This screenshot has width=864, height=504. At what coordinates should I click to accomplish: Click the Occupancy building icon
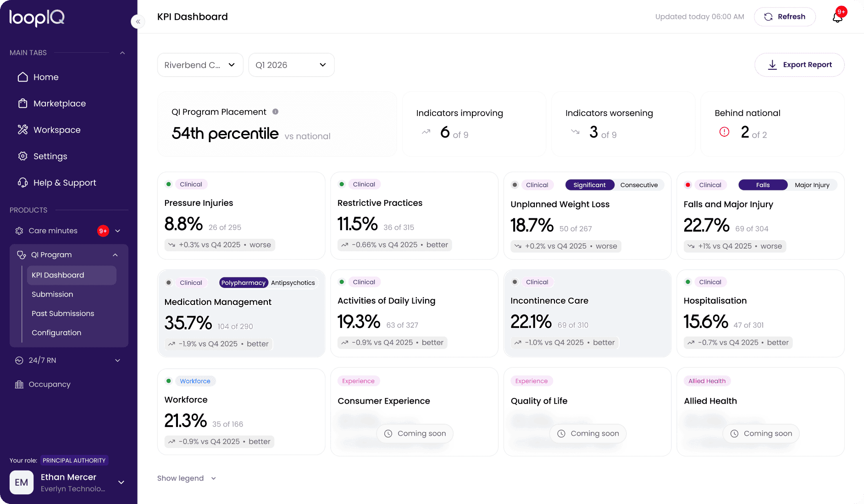pyautogui.click(x=19, y=384)
